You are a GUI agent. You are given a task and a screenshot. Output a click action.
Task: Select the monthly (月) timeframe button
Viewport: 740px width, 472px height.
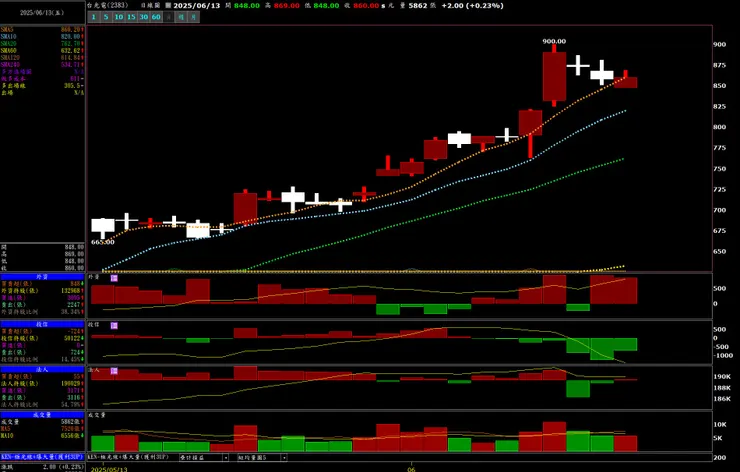pyautogui.click(x=193, y=17)
